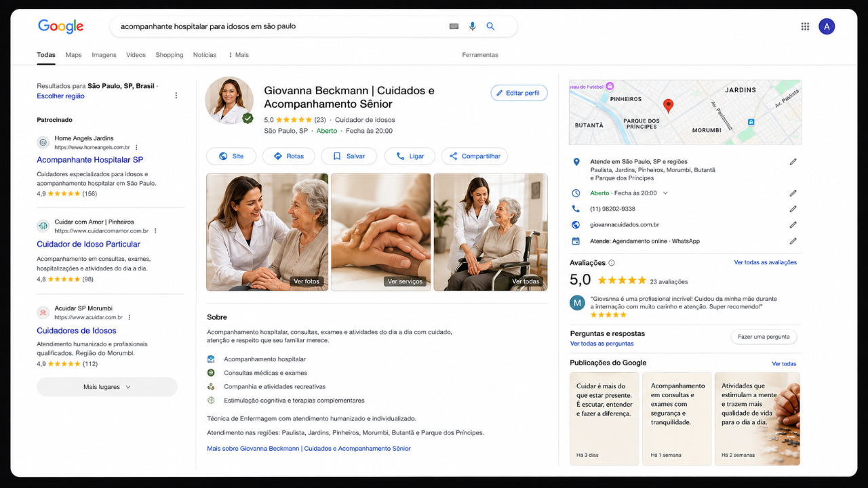Viewport: 868px width, 488px height.
Task: Switch to the Imagens tab
Action: pos(104,55)
